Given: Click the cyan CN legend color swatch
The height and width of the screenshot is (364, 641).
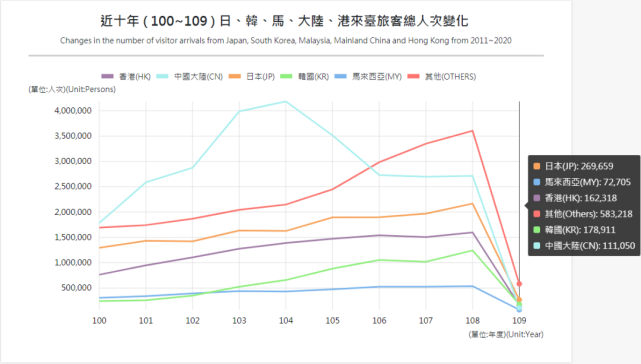Looking at the screenshot, I should click(162, 76).
